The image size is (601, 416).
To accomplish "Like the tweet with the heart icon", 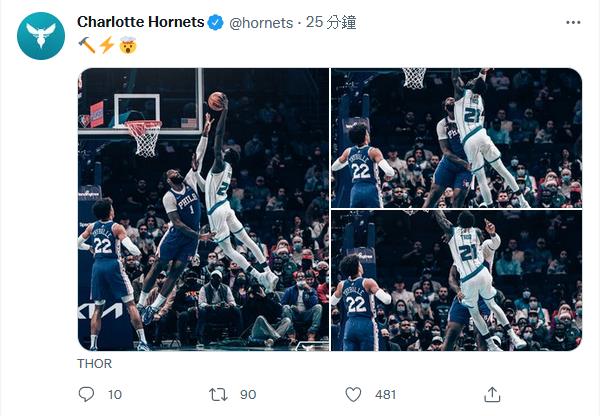I will (x=353, y=394).
